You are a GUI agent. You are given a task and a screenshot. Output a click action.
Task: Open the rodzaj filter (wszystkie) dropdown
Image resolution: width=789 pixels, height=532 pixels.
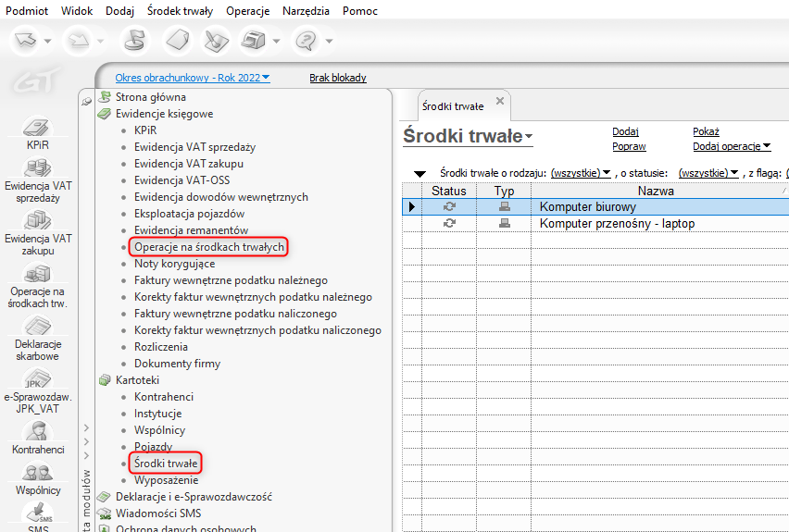(581, 173)
